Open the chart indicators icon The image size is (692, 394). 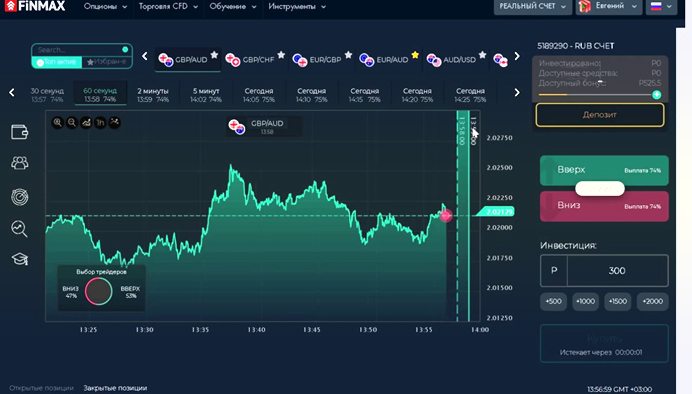coord(114,122)
